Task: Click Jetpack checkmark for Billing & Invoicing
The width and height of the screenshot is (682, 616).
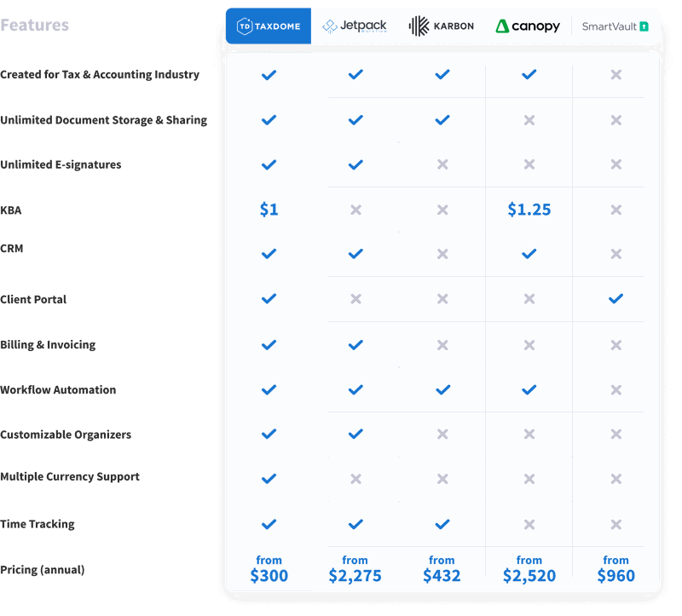Action: coord(355,345)
